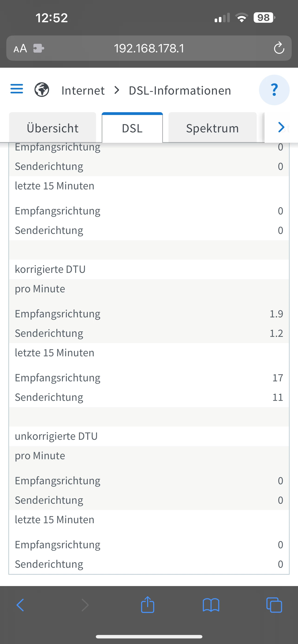Show open Safari tabs overview
Viewport: 298px width, 644px height.
point(274,605)
